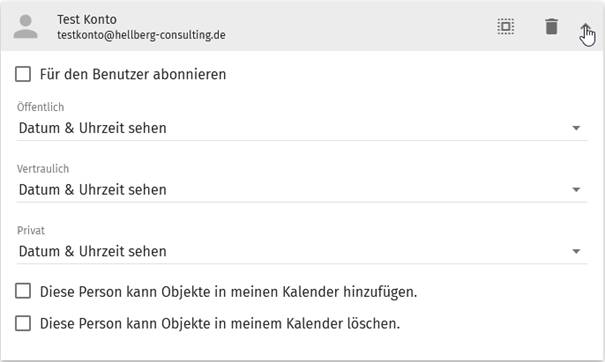605x362 pixels.
Task: Click label 'Diese Person kann Objekte … hinzufügen'
Action: 228,292
